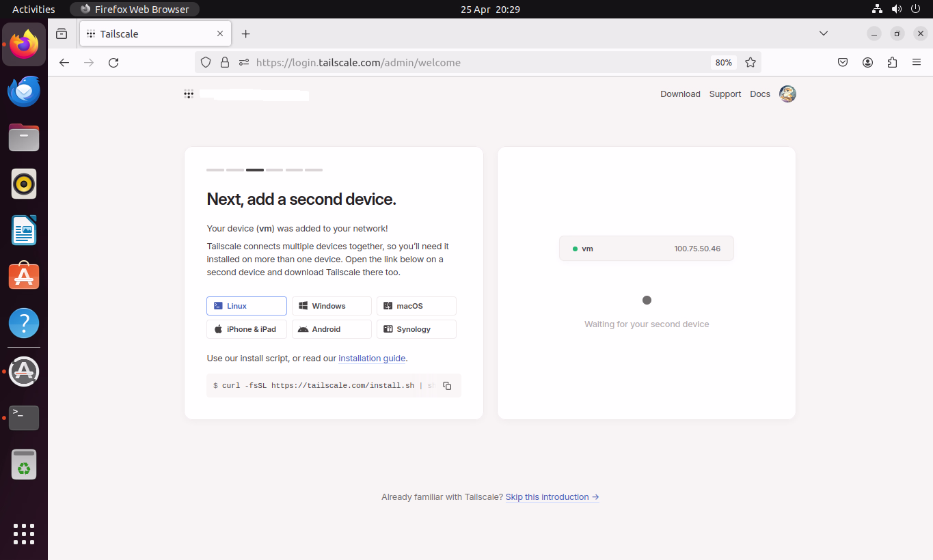Screen dimensions: 933x560
Task: Copy the curl install command
Action: pos(447,385)
